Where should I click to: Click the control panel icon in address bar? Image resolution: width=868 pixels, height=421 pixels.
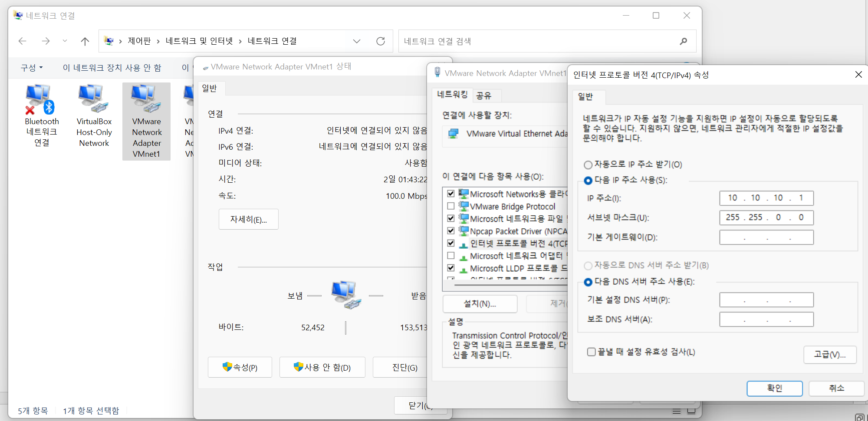[108, 41]
